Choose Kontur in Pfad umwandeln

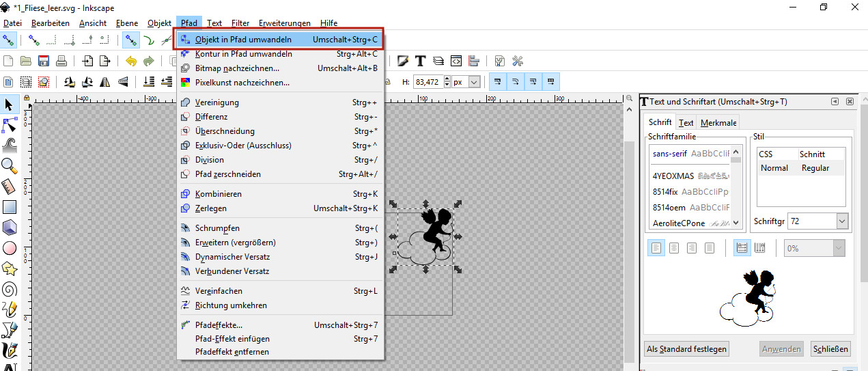(x=279, y=54)
